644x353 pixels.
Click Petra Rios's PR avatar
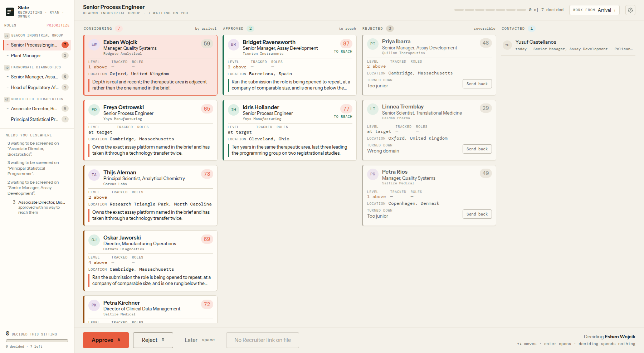pyautogui.click(x=373, y=174)
